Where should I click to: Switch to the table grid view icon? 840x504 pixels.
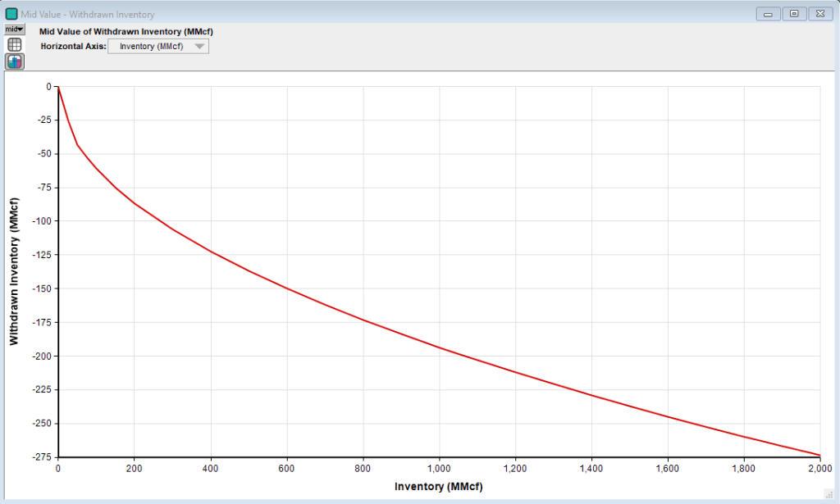[15, 45]
